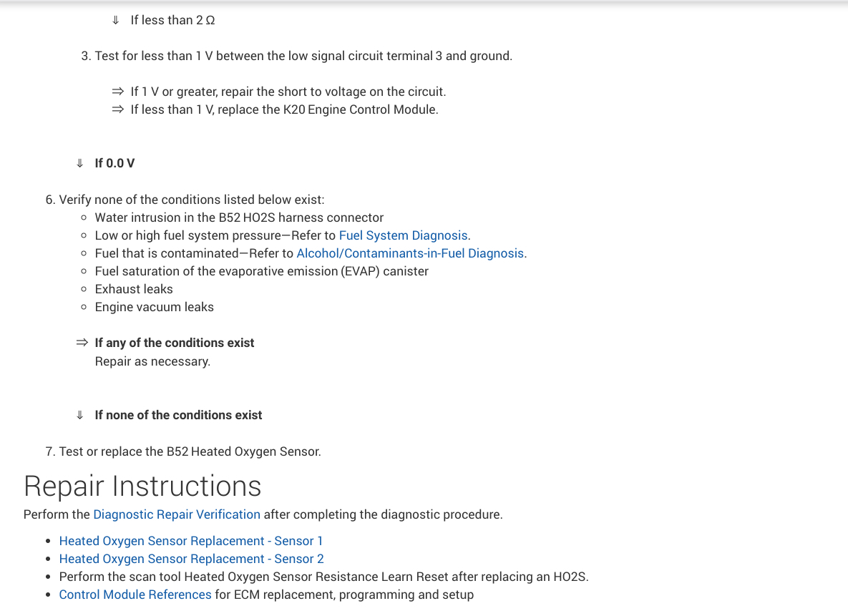Click the bullet circle beside "Exhaust leaks"

point(84,289)
